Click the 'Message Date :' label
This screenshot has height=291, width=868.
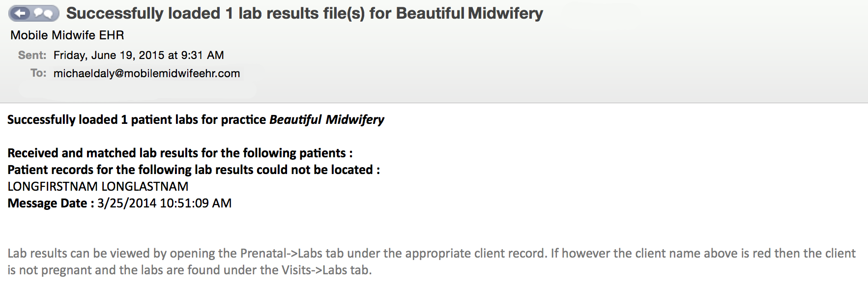point(51,203)
